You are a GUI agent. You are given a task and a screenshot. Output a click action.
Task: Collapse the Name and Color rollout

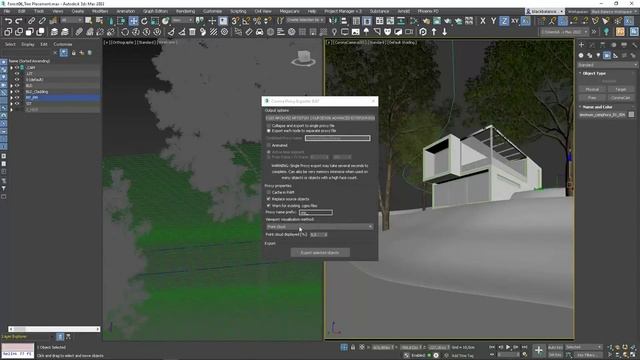click(x=597, y=107)
